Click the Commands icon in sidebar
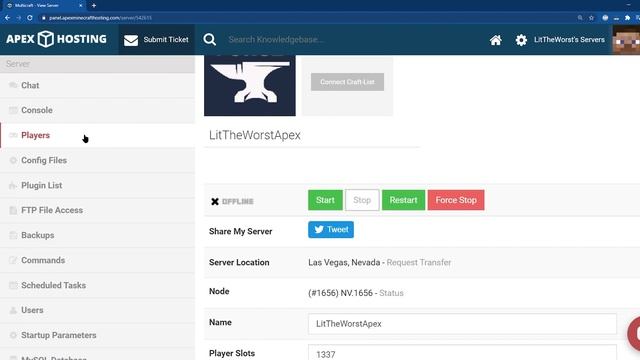This screenshot has height=360, width=640. (x=13, y=260)
